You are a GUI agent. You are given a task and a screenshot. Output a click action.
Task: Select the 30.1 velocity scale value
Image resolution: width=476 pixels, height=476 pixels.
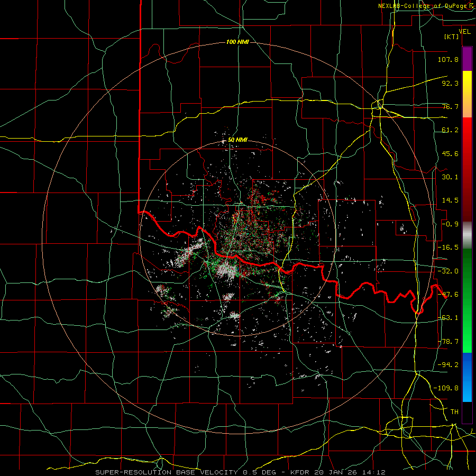[x=450, y=177]
